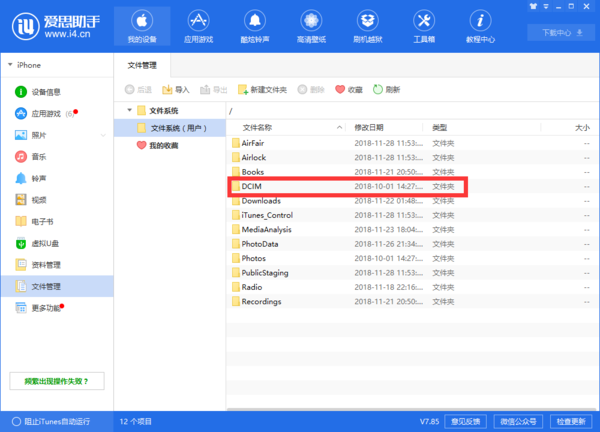Collapse the 文件系统 tree node arrow
The width and height of the screenshot is (600, 432).
click(x=130, y=110)
